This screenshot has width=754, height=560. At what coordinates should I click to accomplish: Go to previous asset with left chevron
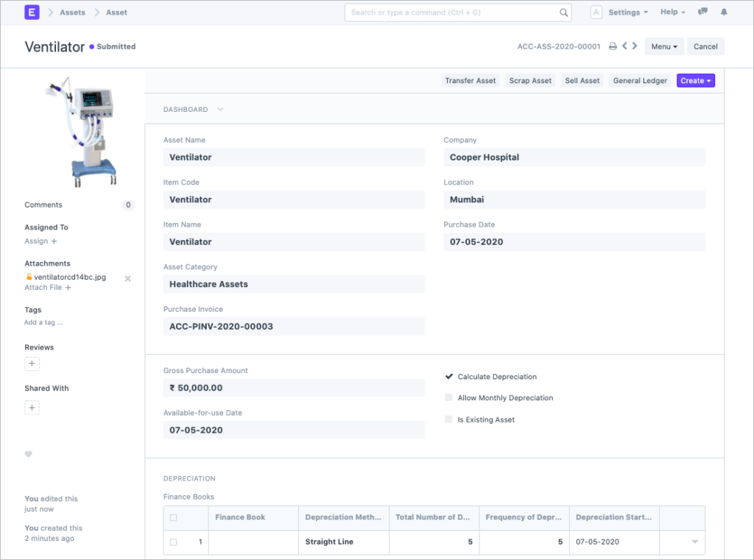[x=624, y=46]
